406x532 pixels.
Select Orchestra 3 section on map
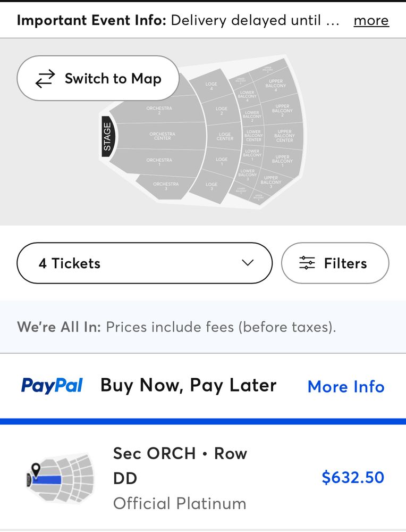(x=166, y=186)
